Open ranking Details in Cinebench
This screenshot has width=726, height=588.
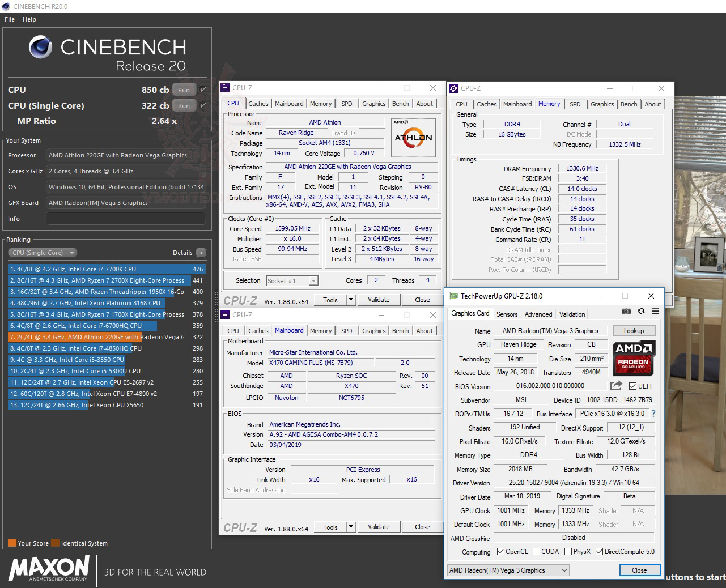182,253
